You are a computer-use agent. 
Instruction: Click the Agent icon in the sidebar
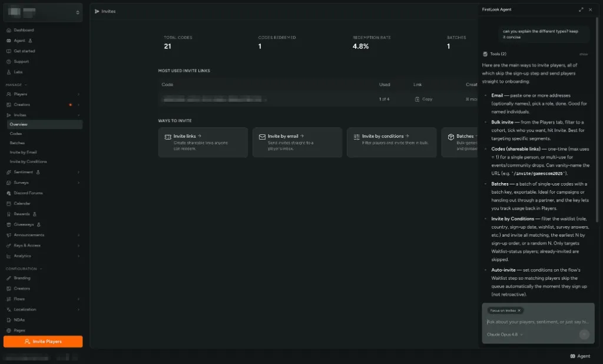click(8, 41)
